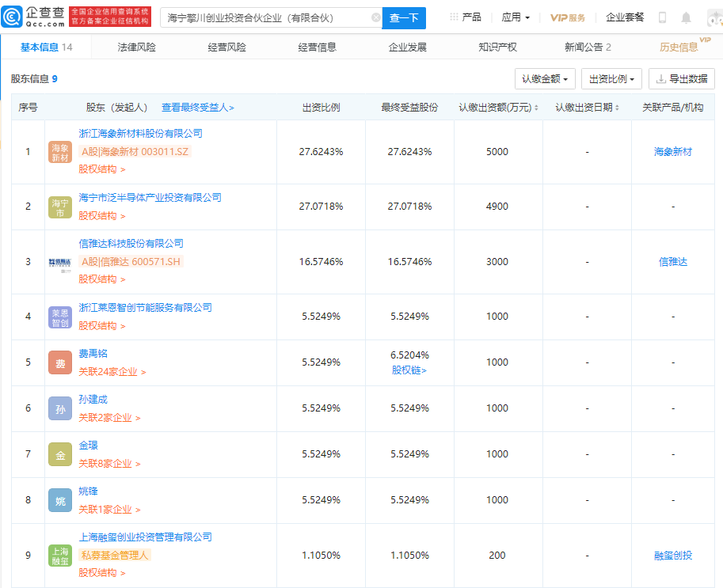Open shareholder 费禹铭 profile link
The width and height of the screenshot is (723, 588).
93,354
